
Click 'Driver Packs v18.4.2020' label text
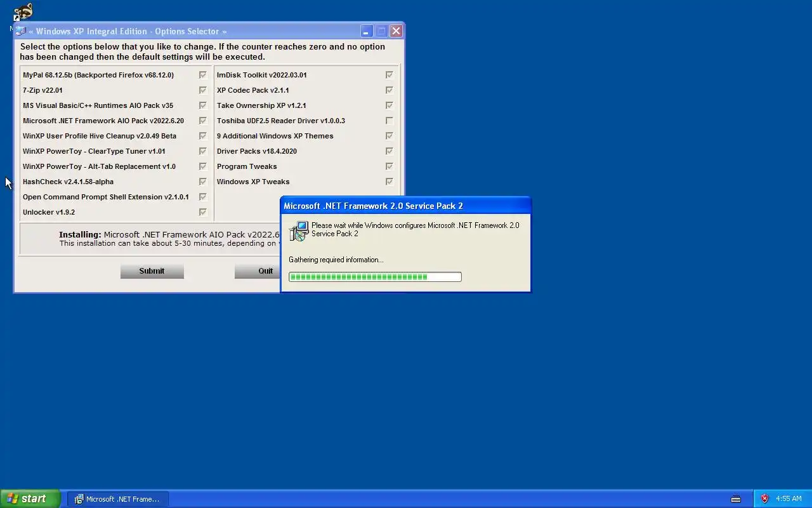point(257,151)
